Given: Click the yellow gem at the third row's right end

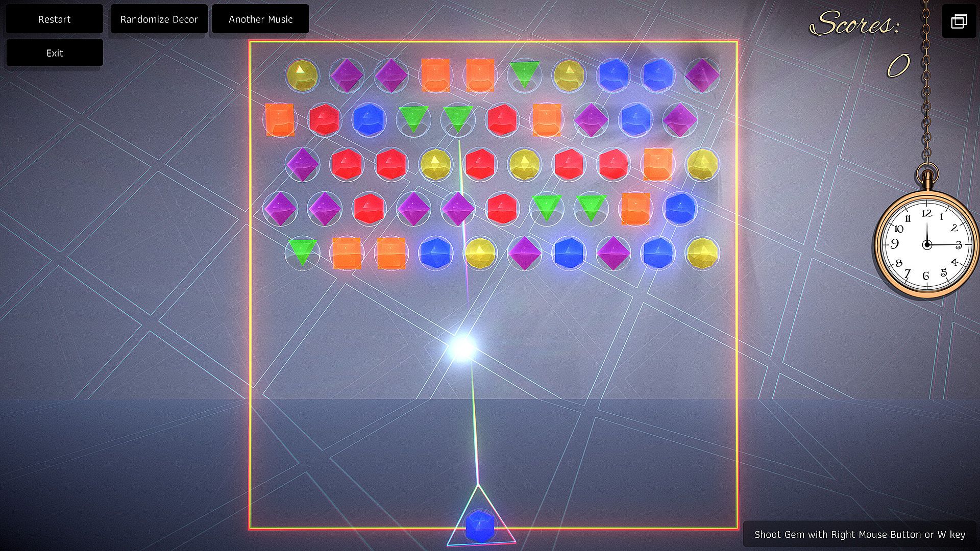Looking at the screenshot, I should click(x=702, y=164).
